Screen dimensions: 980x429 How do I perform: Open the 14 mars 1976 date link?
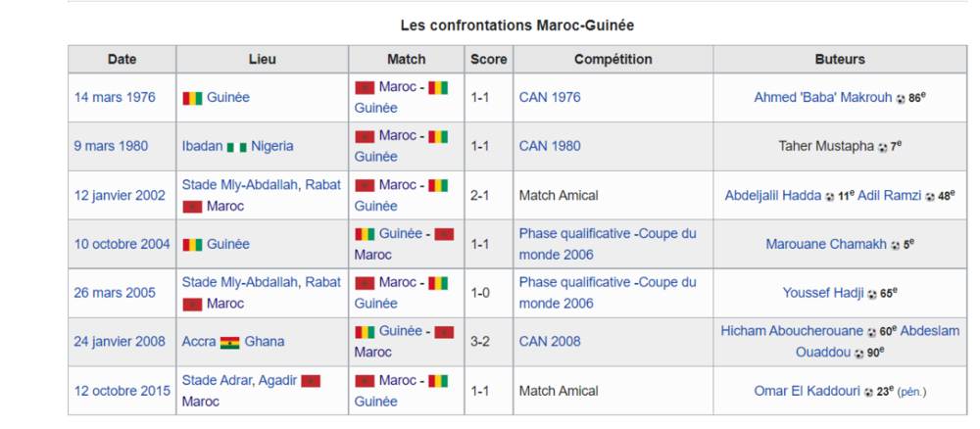(x=115, y=97)
